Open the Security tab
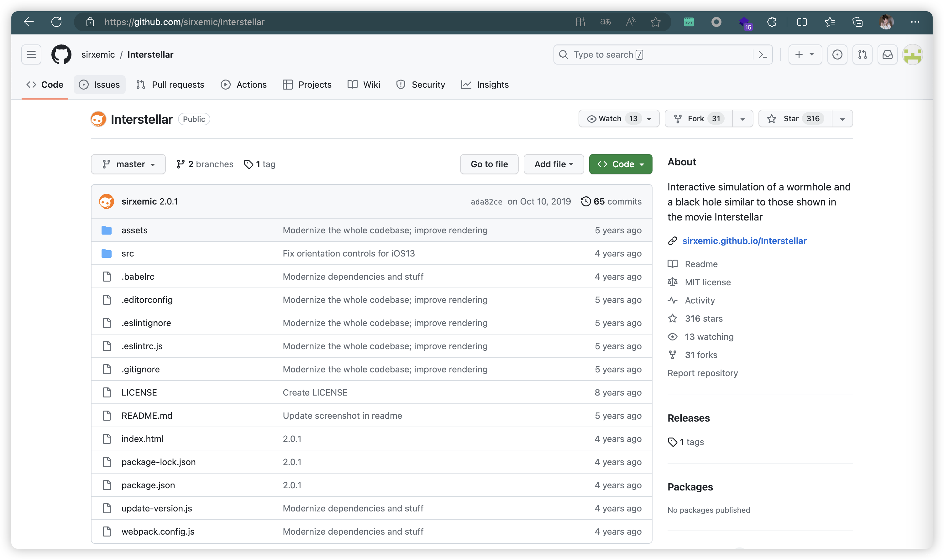Image resolution: width=944 pixels, height=560 pixels. [x=421, y=85]
